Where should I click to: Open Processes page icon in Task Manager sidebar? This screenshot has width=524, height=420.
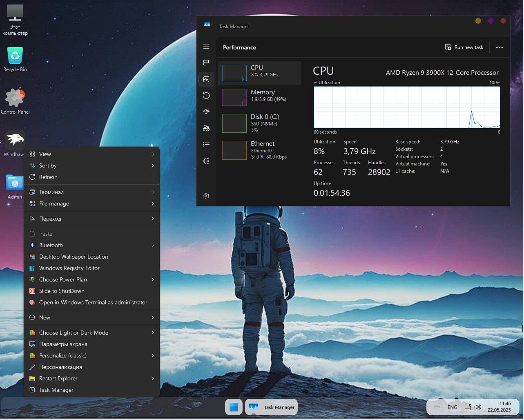click(x=206, y=63)
